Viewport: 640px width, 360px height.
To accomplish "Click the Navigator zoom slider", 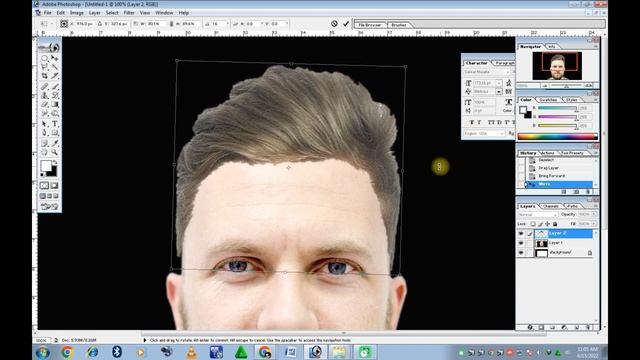I will point(566,86).
